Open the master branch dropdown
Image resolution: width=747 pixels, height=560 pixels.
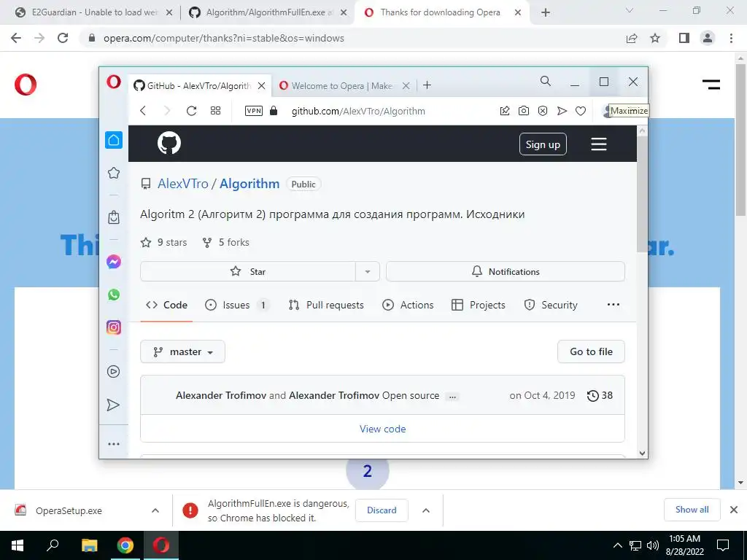click(182, 351)
